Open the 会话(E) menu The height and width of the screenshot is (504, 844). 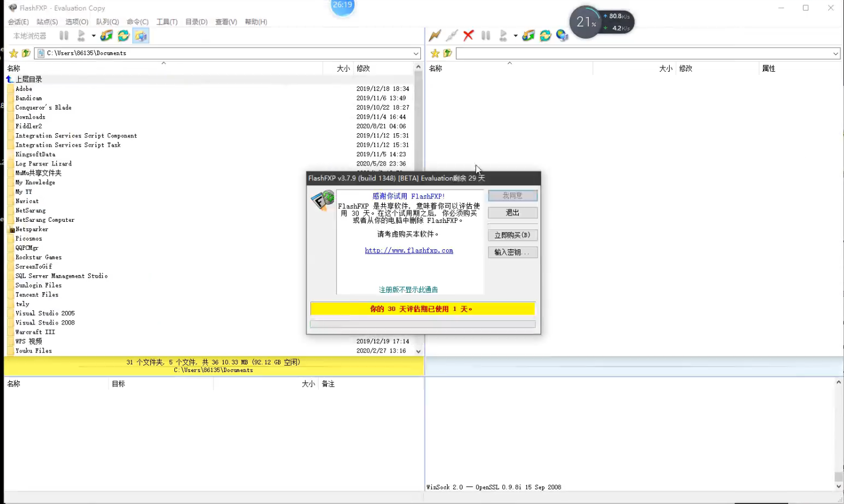click(x=18, y=22)
